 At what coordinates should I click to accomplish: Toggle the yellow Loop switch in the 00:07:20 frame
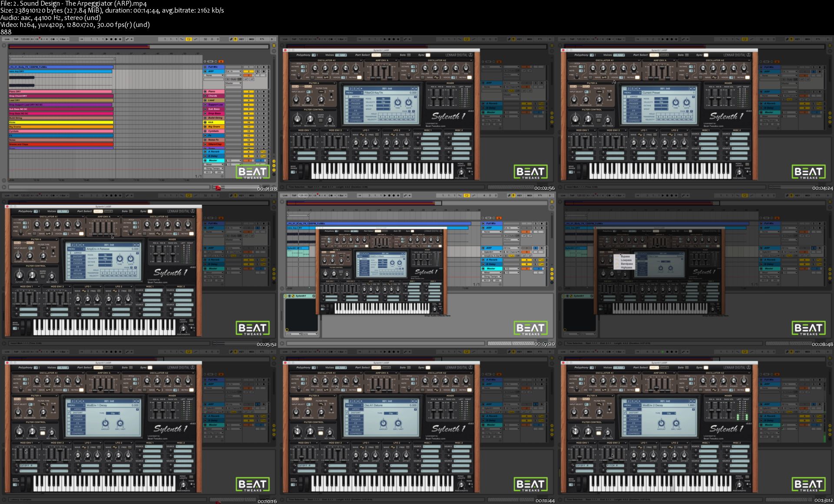pyautogui.click(x=467, y=195)
